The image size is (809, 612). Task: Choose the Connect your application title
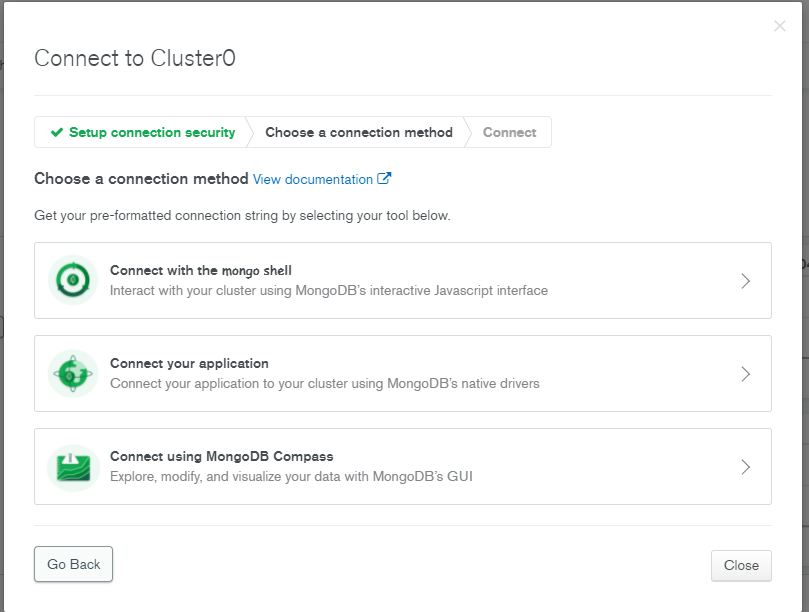point(189,363)
